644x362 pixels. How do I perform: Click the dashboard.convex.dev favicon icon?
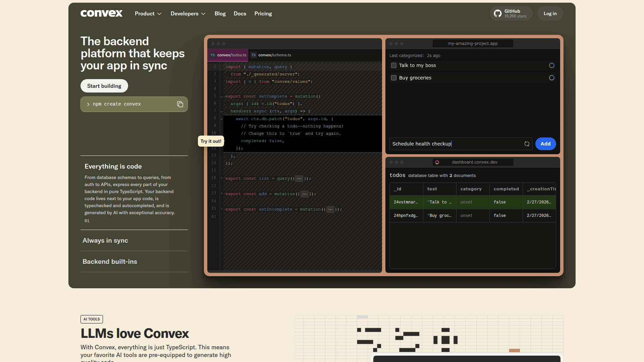point(437,162)
